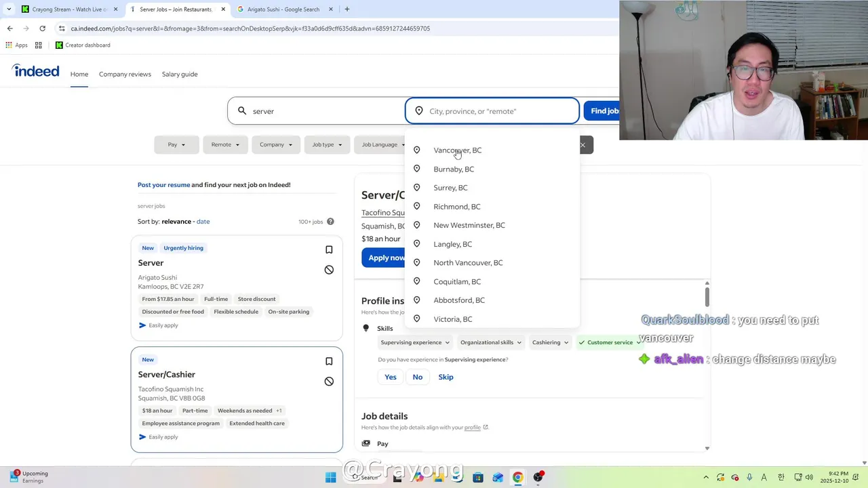Answer Yes to Supervising experience
Image resolution: width=868 pixels, height=488 pixels.
391,377
